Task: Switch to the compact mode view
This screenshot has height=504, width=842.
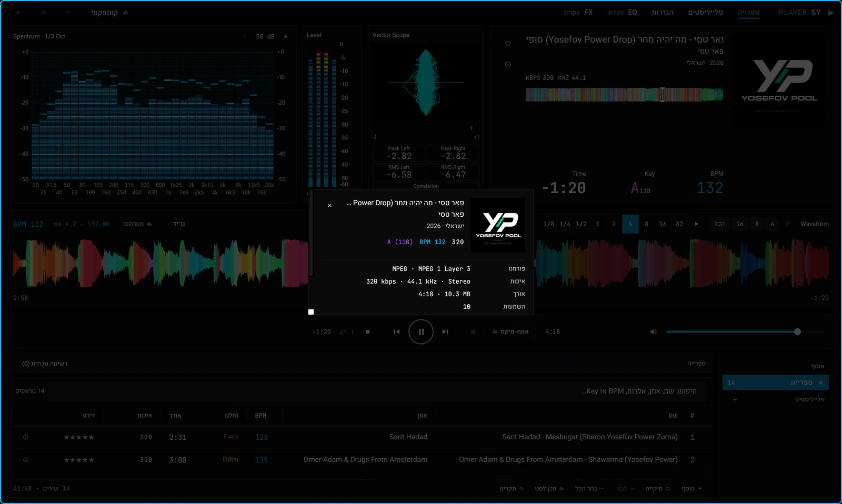Action: [x=109, y=12]
